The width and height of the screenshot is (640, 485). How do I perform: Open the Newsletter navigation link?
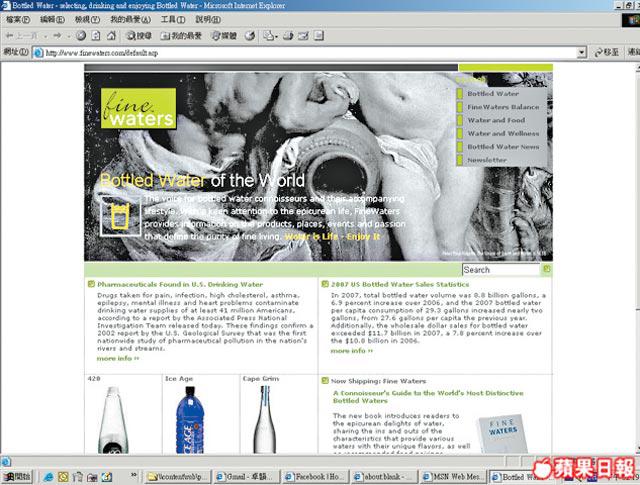pos(487,160)
